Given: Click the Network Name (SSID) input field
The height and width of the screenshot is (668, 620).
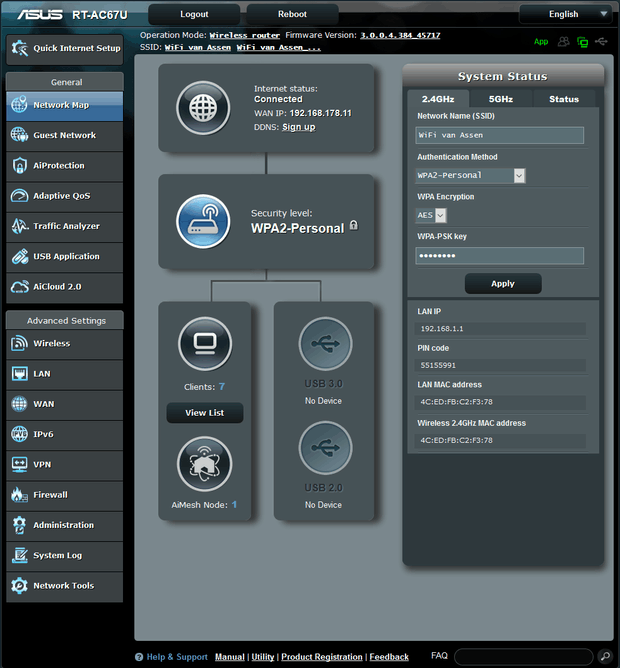Looking at the screenshot, I should tap(499, 135).
